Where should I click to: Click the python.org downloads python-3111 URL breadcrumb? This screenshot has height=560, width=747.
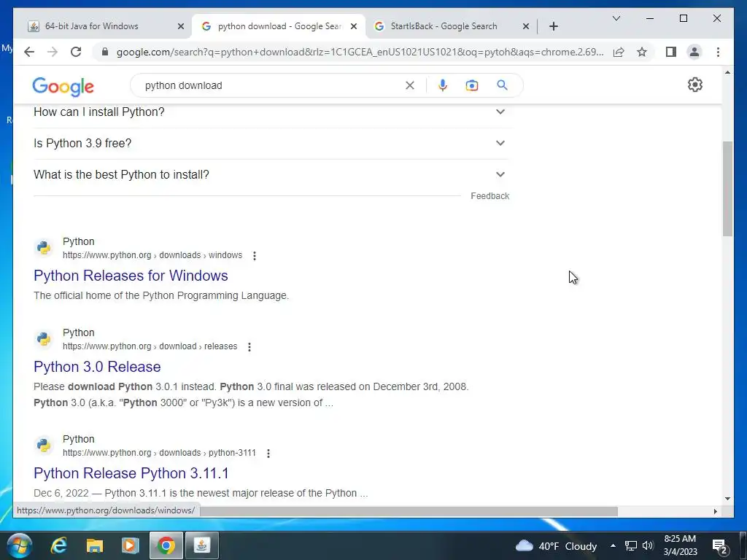pyautogui.click(x=159, y=453)
